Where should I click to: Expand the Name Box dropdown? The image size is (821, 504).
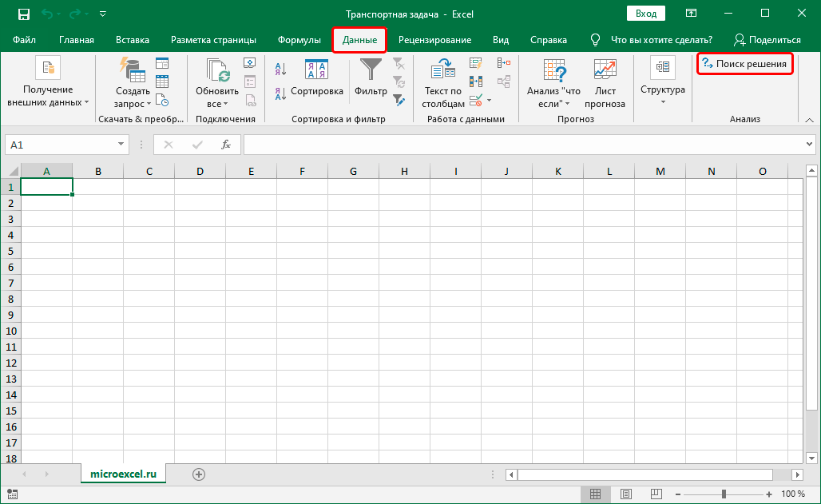[121, 145]
